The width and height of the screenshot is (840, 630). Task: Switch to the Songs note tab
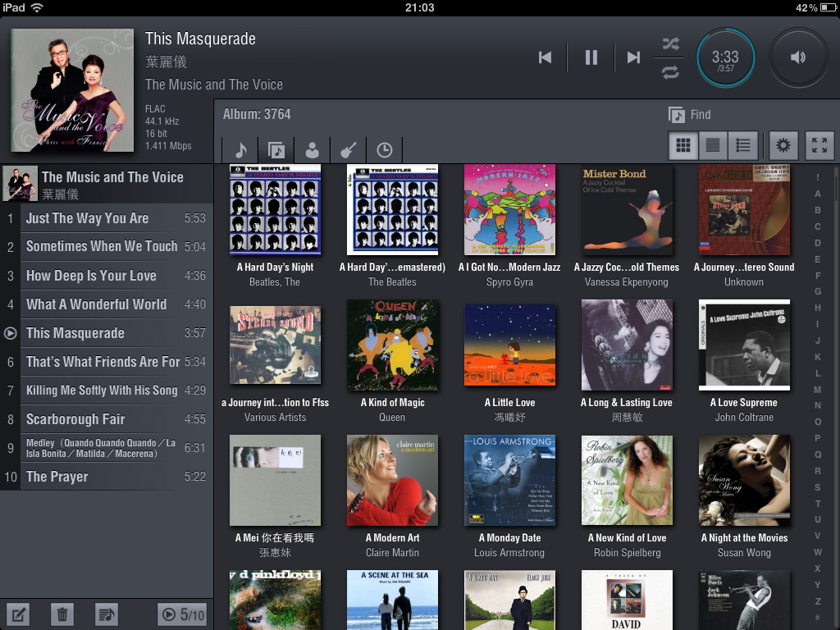[240, 150]
